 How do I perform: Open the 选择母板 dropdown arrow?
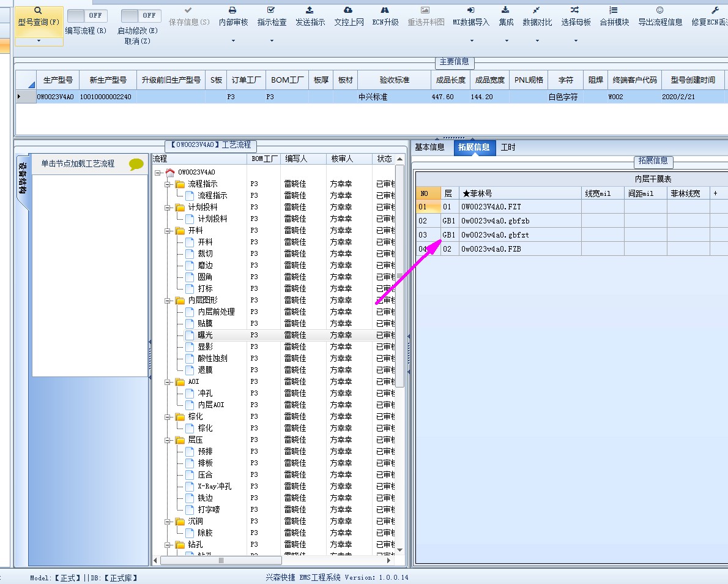pyautogui.click(x=576, y=41)
